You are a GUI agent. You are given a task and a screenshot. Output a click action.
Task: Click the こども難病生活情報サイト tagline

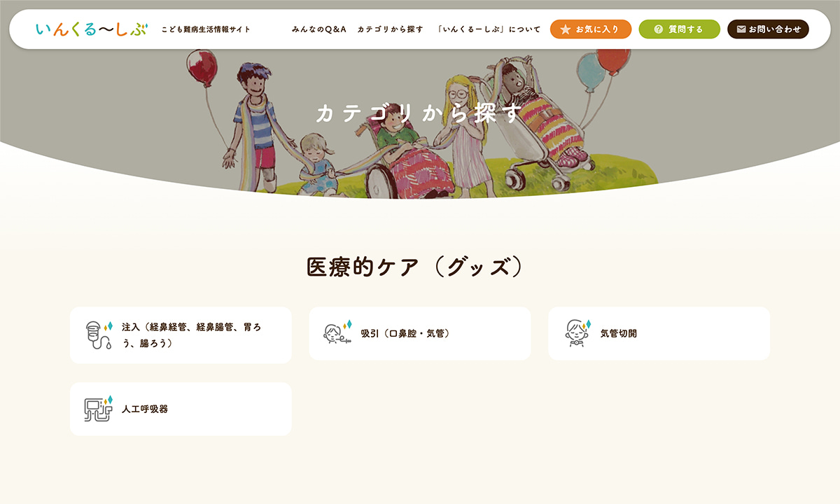206,29
